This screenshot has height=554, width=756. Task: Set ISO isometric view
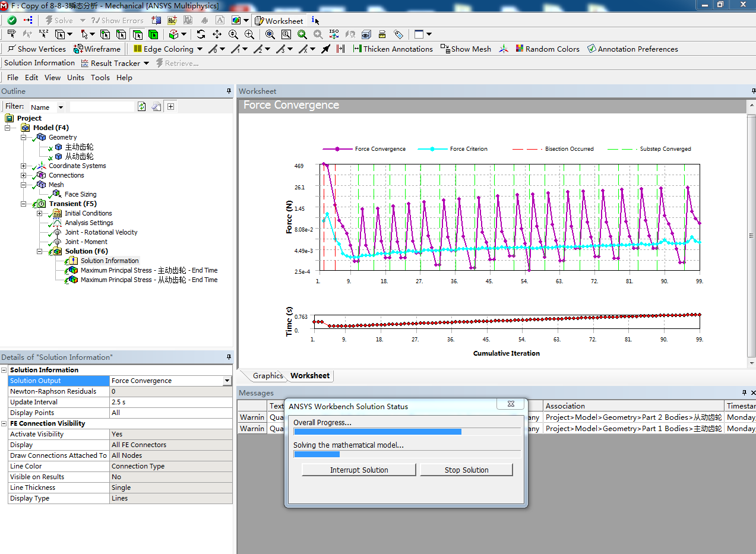[x=334, y=34]
